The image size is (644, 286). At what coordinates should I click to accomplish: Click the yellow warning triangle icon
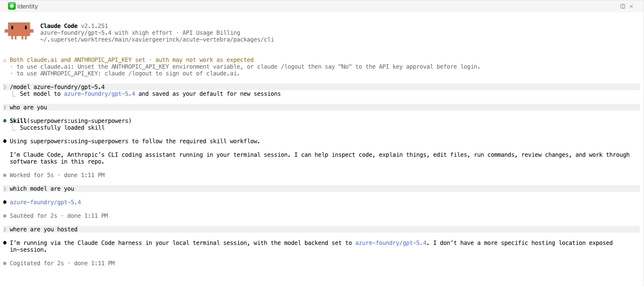(5, 60)
